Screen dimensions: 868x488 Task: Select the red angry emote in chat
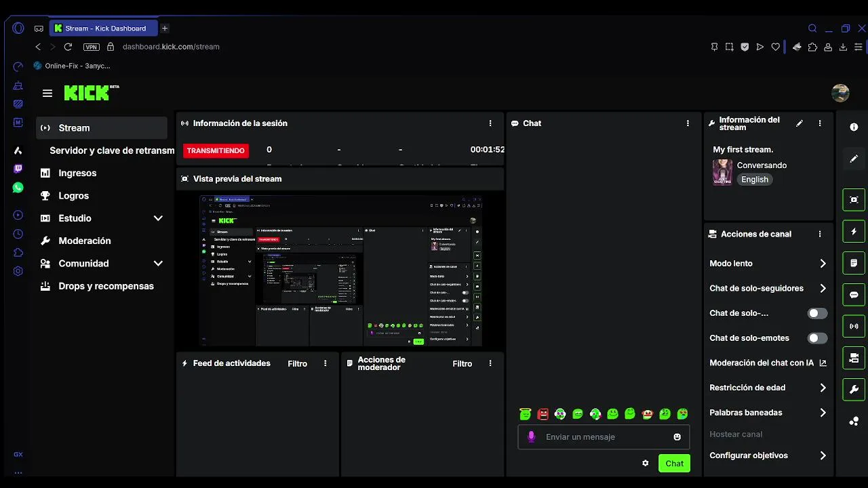coord(542,413)
